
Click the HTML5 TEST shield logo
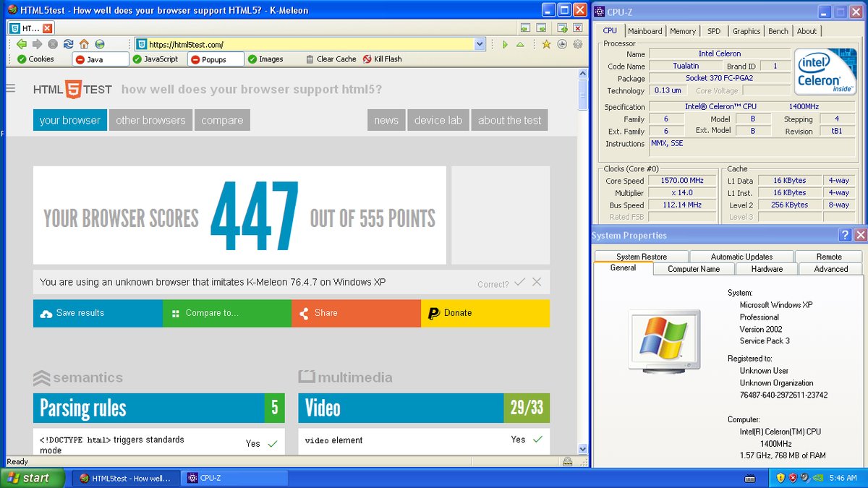click(73, 89)
